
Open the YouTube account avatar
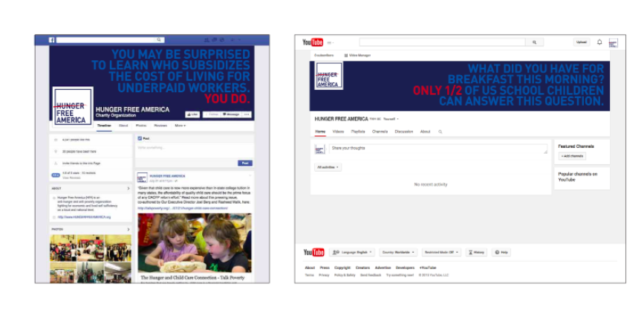tap(614, 42)
